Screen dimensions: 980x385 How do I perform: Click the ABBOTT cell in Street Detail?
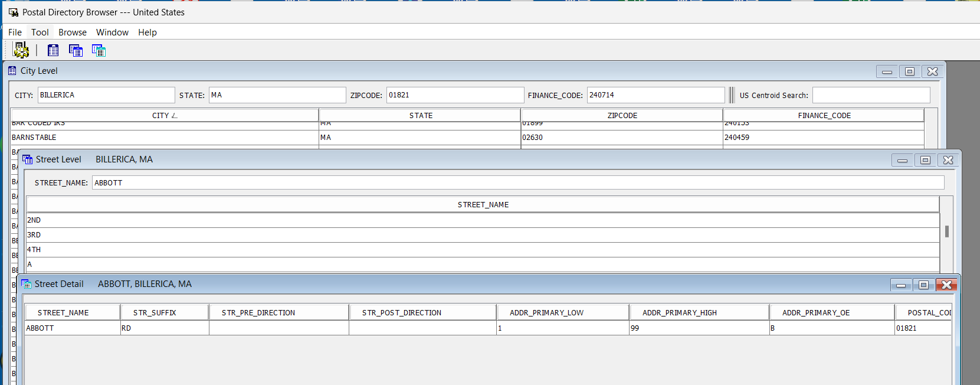(x=73, y=328)
